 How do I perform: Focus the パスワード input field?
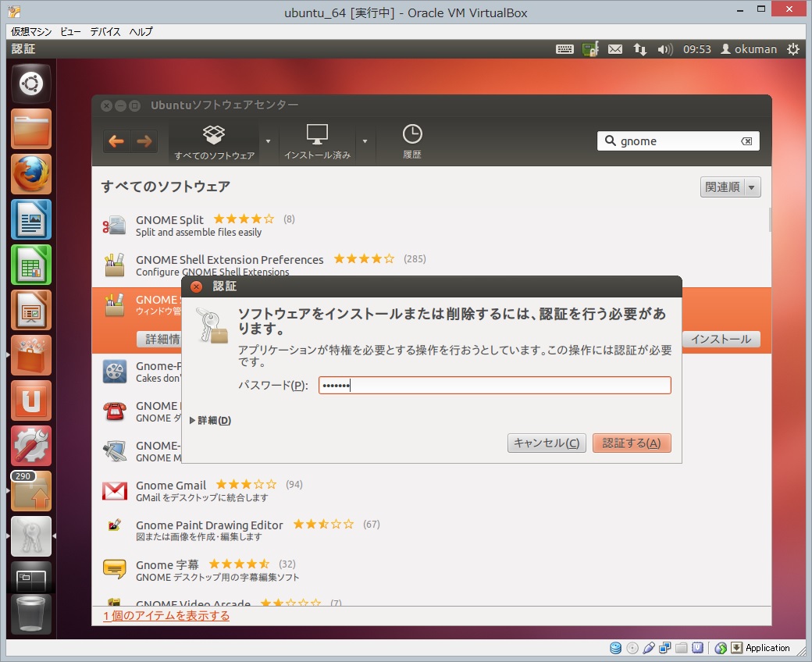coord(494,385)
